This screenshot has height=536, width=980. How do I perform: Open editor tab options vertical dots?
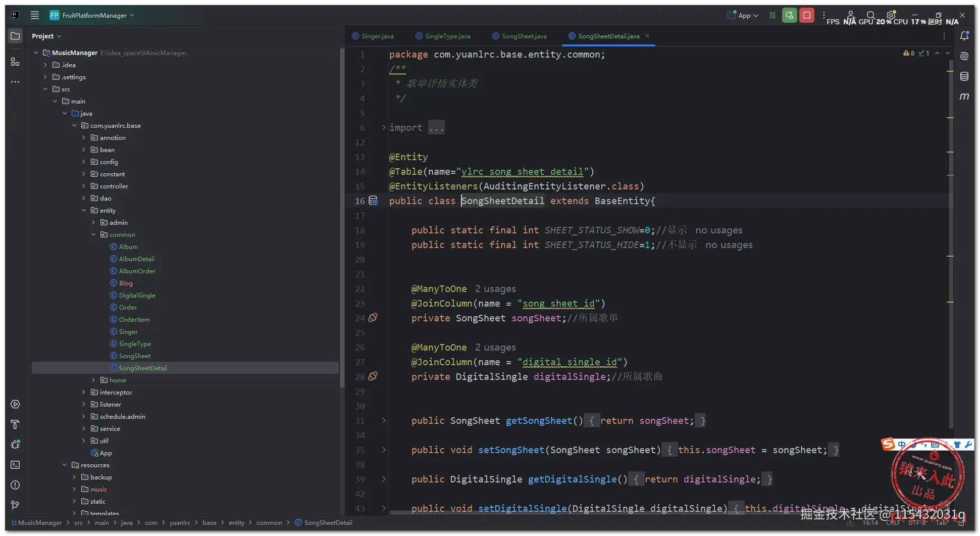coord(944,36)
